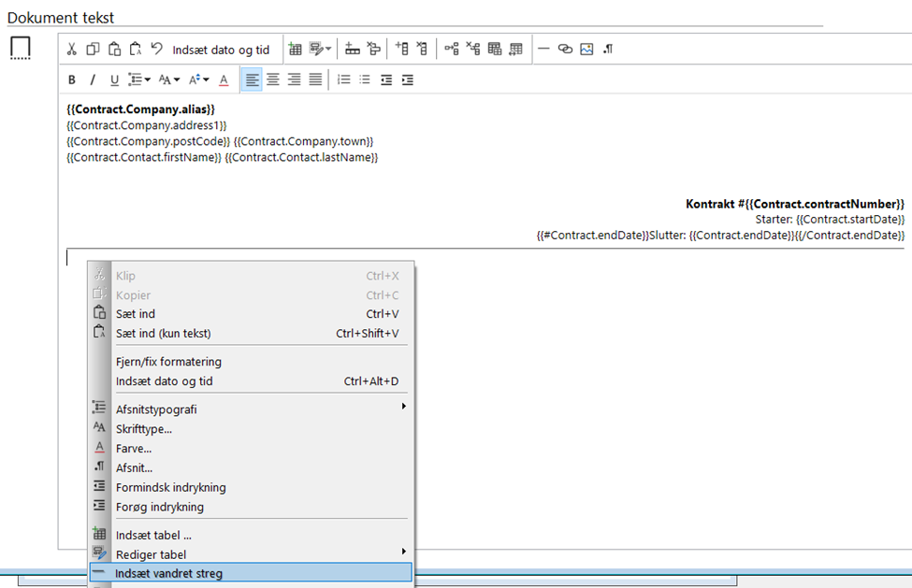Open 'Skrifttype...' from context menu
Viewport: 912px width, 588px height.
point(251,429)
